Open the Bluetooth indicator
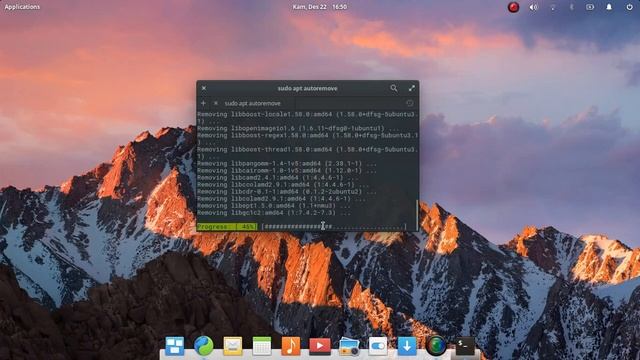Screen dimensions: 640x360 click(571, 7)
